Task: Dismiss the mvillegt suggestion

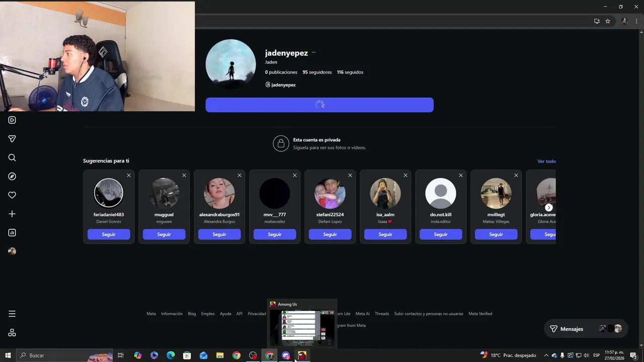Action: 516,175
